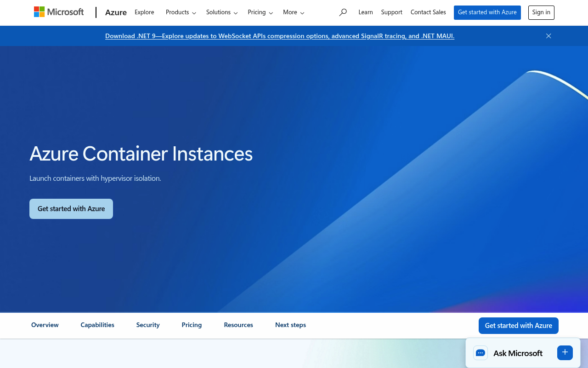Screen dimensions: 588x368
Task: Click the Microsoft logo
Action: (59, 12)
